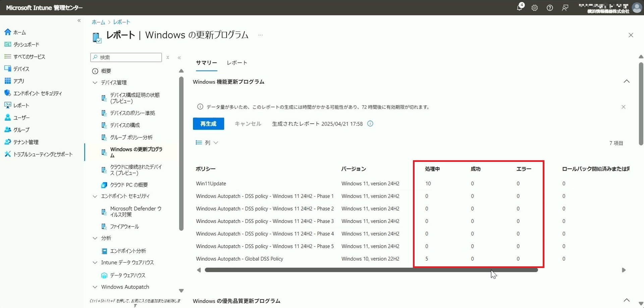Collapse the left portal navigation
The width and height of the screenshot is (644, 308).
click(79, 20)
